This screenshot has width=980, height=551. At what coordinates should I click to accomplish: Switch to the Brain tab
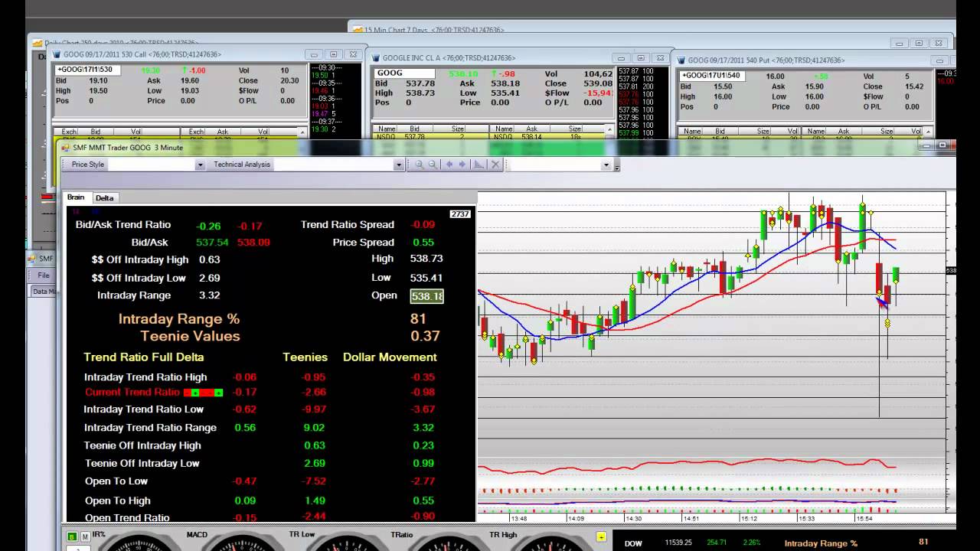point(76,197)
